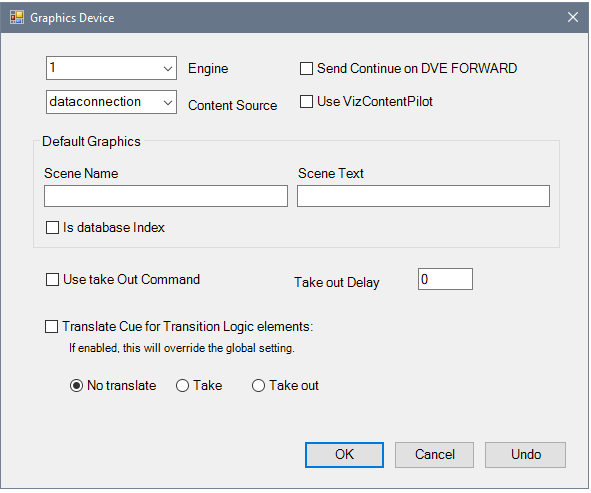The width and height of the screenshot is (591, 493).
Task: Confirm settings with the OK button
Action: (x=344, y=455)
